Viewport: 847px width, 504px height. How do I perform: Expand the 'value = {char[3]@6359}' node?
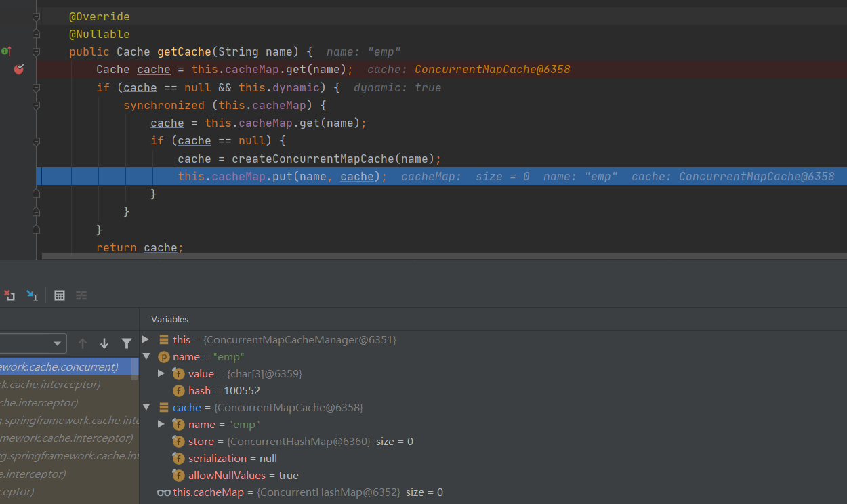click(x=161, y=373)
